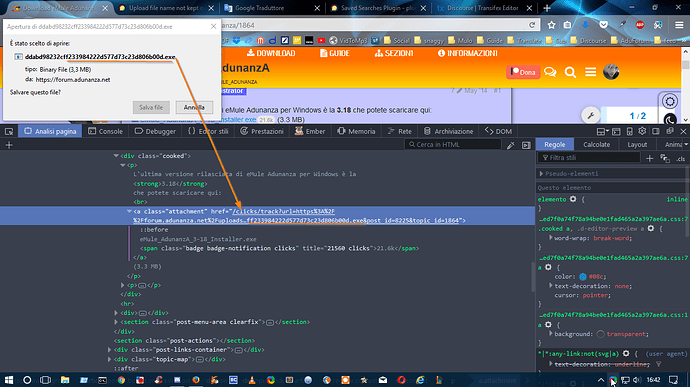Expand the Pseudo-elementi section
The image size is (690, 387).
[541, 174]
